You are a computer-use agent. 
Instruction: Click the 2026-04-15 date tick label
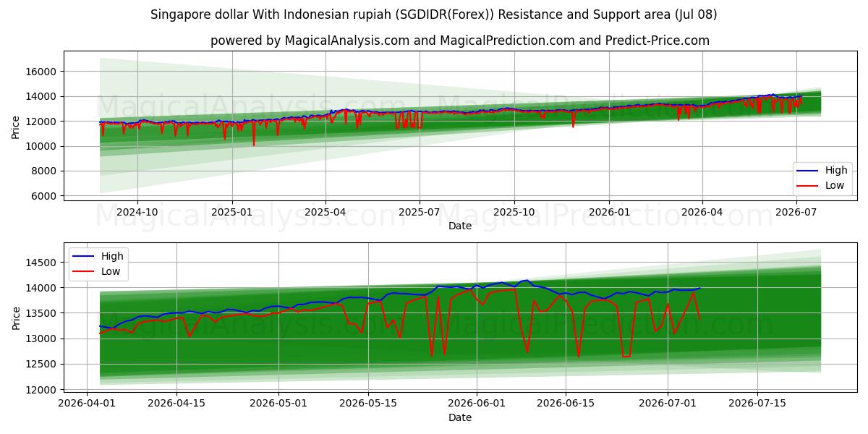[x=177, y=403]
